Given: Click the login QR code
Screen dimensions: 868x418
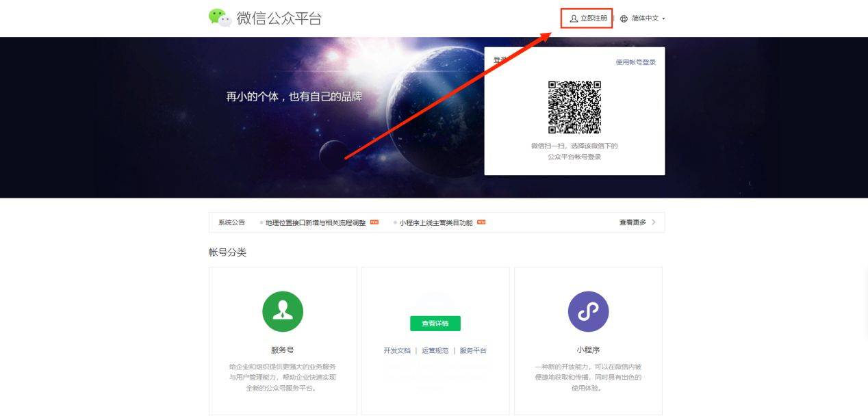Looking at the screenshot, I should (x=574, y=107).
